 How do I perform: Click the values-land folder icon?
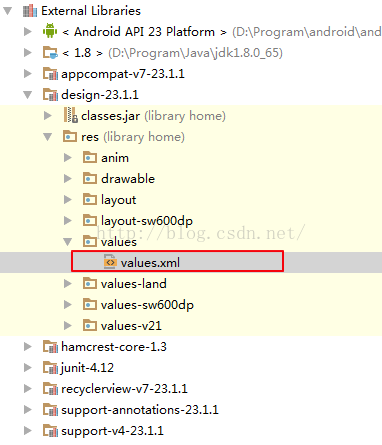90,283
